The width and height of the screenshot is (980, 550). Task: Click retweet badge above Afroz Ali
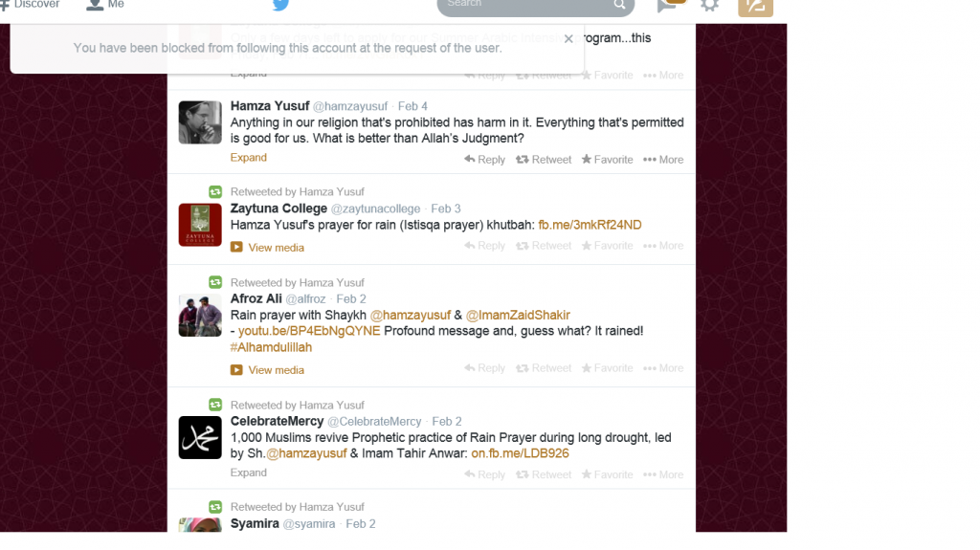pyautogui.click(x=215, y=282)
